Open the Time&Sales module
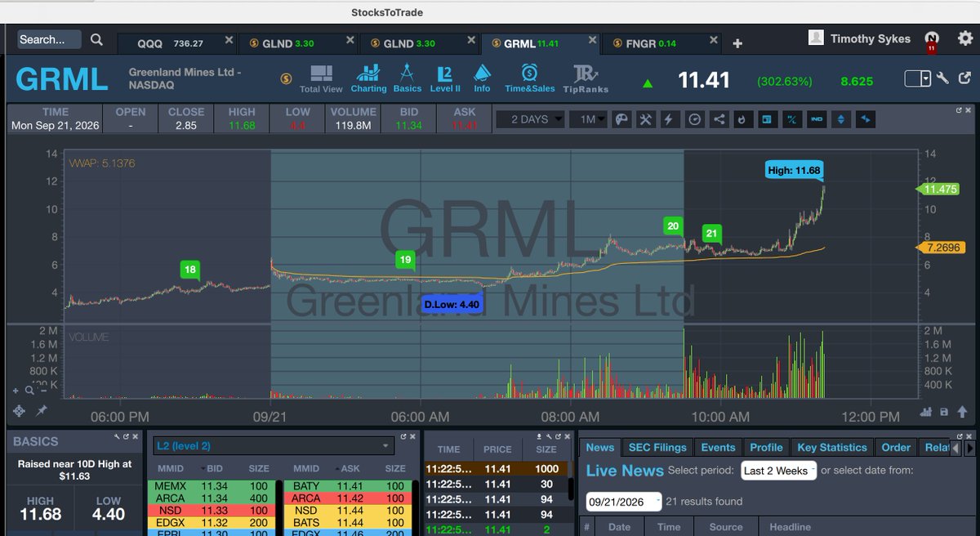Viewport: 980px width, 536px height. pyautogui.click(x=529, y=79)
